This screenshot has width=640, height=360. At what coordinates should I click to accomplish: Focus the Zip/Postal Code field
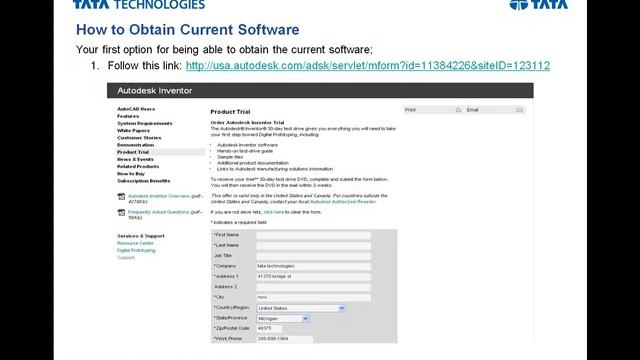[x=269, y=329]
